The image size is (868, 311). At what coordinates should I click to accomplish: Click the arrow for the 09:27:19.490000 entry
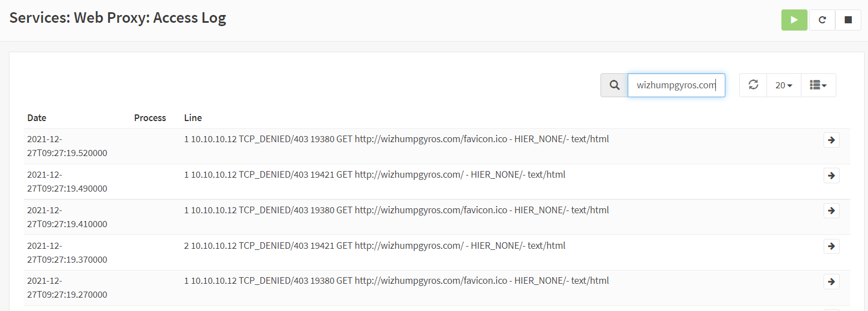coord(831,175)
